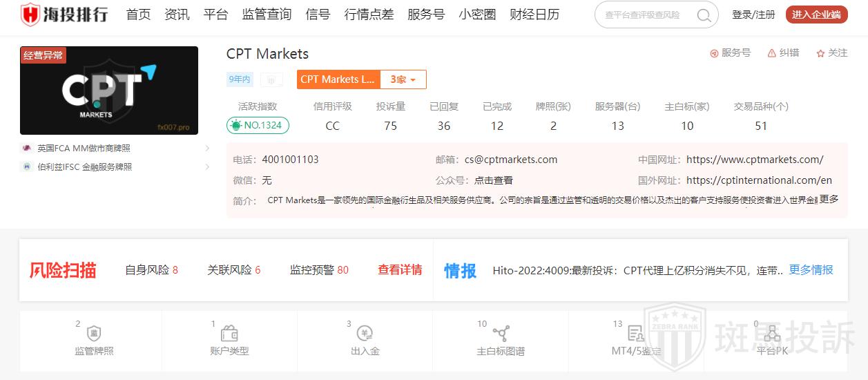Click 已完成 value 12

tap(497, 126)
